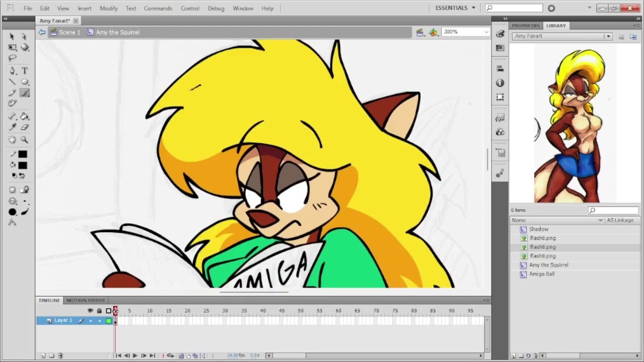Viewport: 644px width, 362px height.
Task: Open the Timeline panel options menu
Action: coord(486,300)
